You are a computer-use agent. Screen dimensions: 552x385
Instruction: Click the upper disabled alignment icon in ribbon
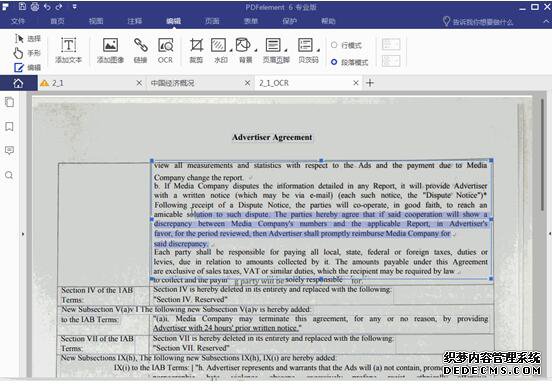click(x=391, y=44)
